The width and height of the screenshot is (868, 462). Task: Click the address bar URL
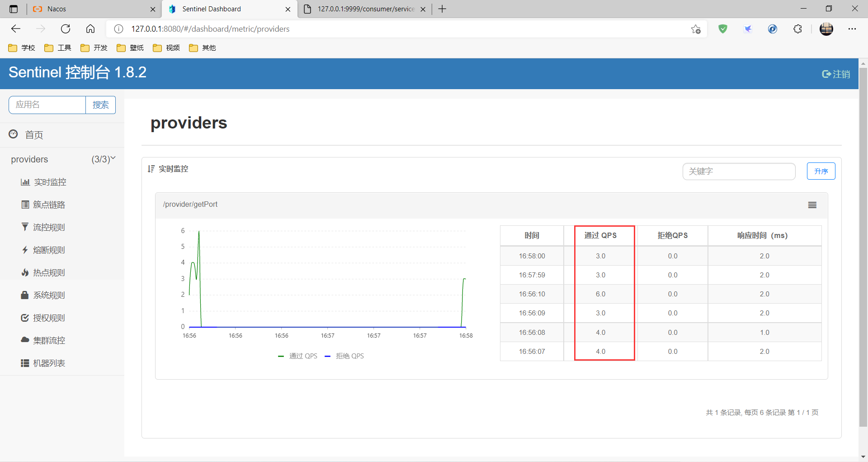tap(210, 29)
